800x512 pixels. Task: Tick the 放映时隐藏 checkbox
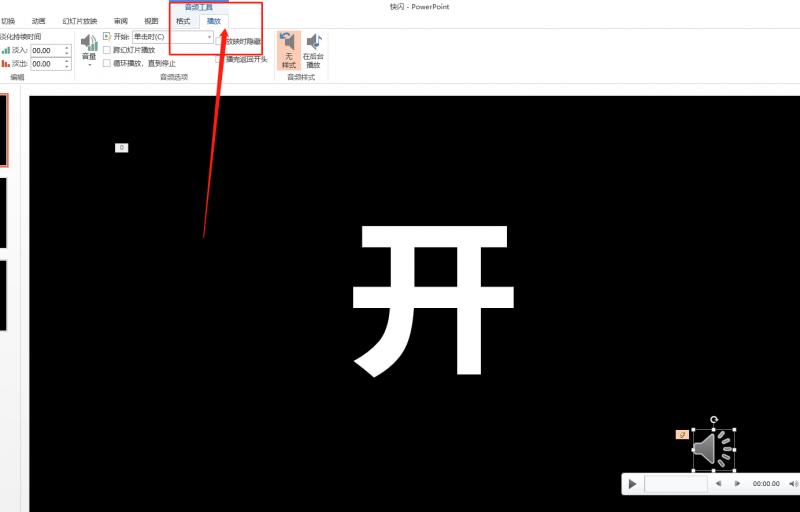[x=219, y=41]
